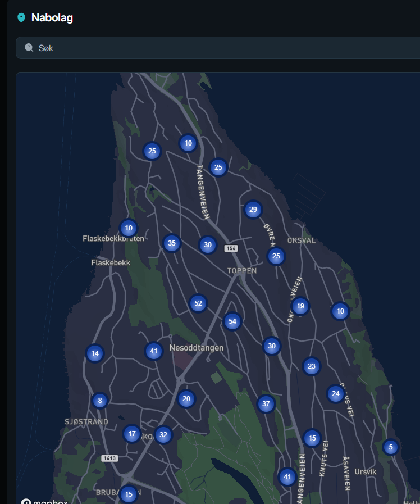420x504 pixels.
Task: Click the teal Nabolag location pin icon
Action: [21, 18]
